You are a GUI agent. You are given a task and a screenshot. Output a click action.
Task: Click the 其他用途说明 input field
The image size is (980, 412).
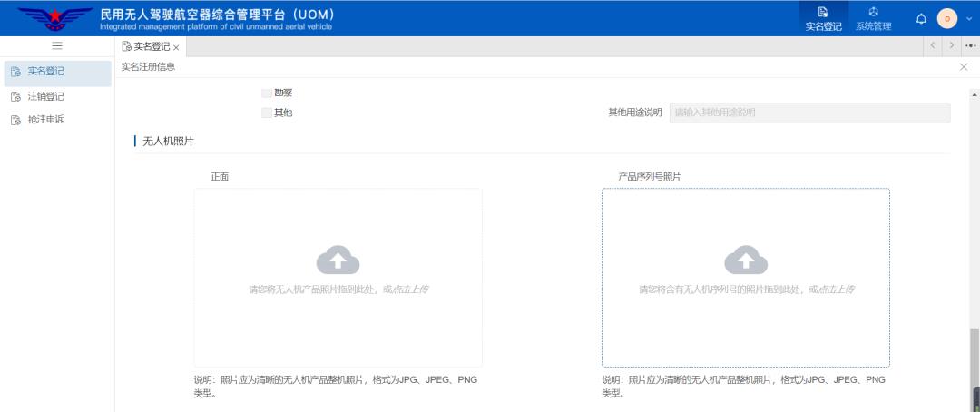[810, 113]
